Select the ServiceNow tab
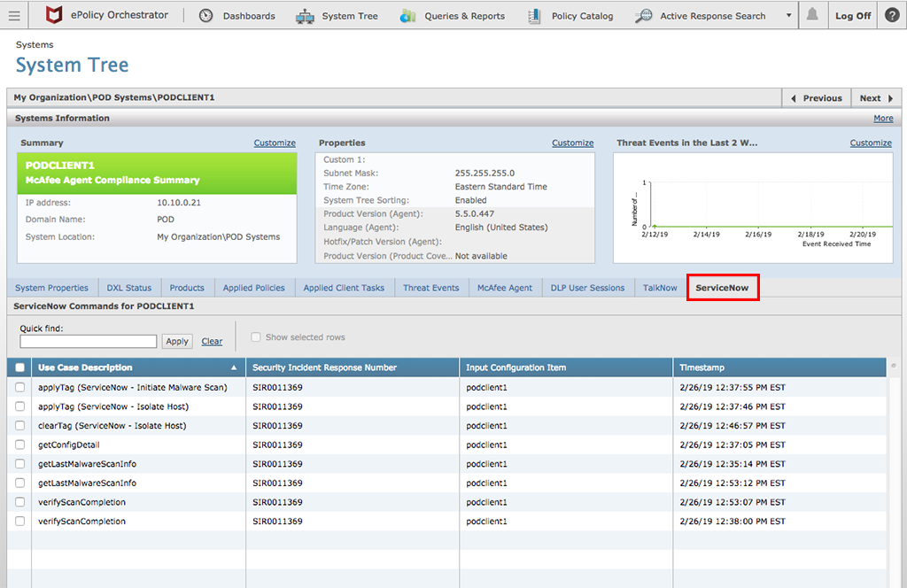The width and height of the screenshot is (907, 588). tap(723, 288)
